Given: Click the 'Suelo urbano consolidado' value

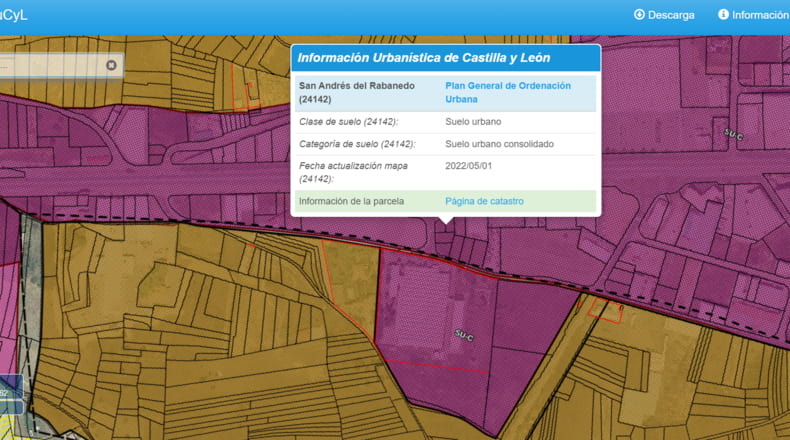Looking at the screenshot, I should click(499, 144).
